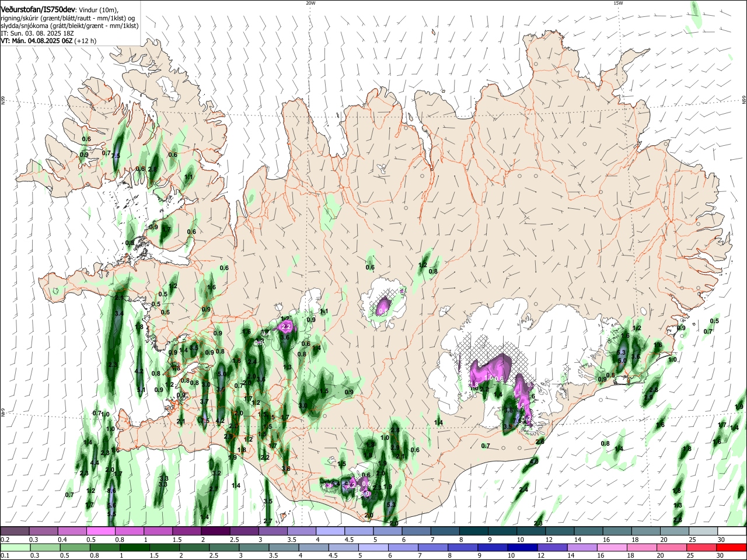747x560 pixels.
Task: Click the 0.1 label in lower legend
Action: 5,556
